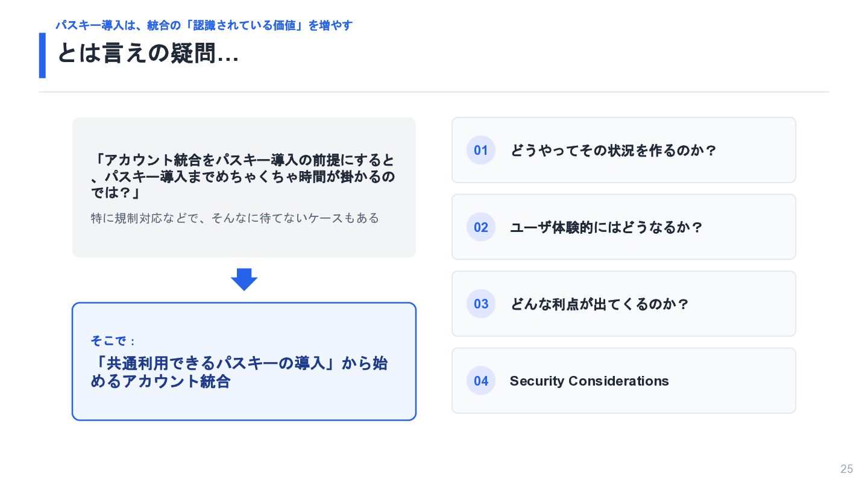The width and height of the screenshot is (868, 488).
Task: Click the note 特に規制対応などで text
Action: (x=235, y=218)
